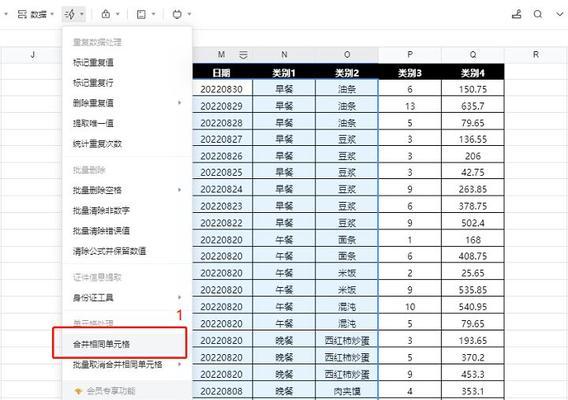The height and width of the screenshot is (400, 568).
Task: Click the 数据 toolbar icon
Action: [22, 14]
